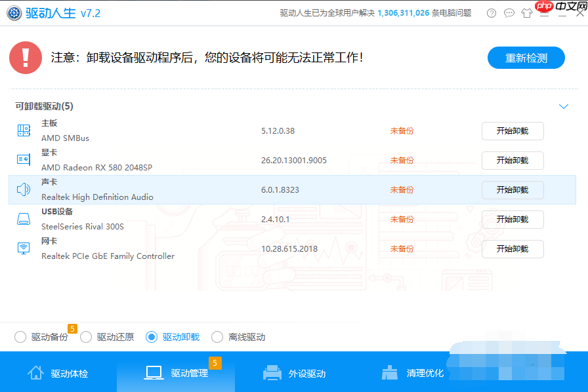
Task: Click 开始卸载 for AMD SMBus
Action: click(x=513, y=131)
